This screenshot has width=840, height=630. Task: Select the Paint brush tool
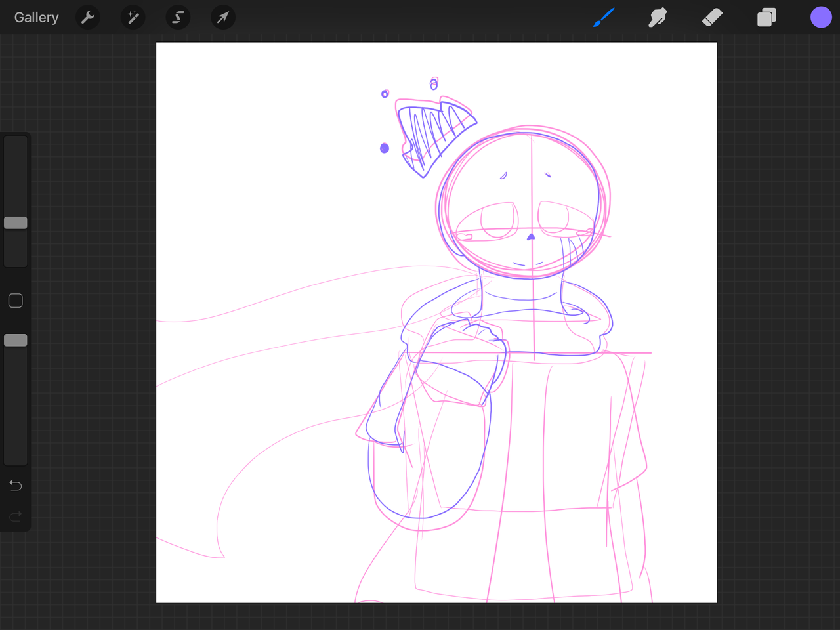tap(604, 18)
